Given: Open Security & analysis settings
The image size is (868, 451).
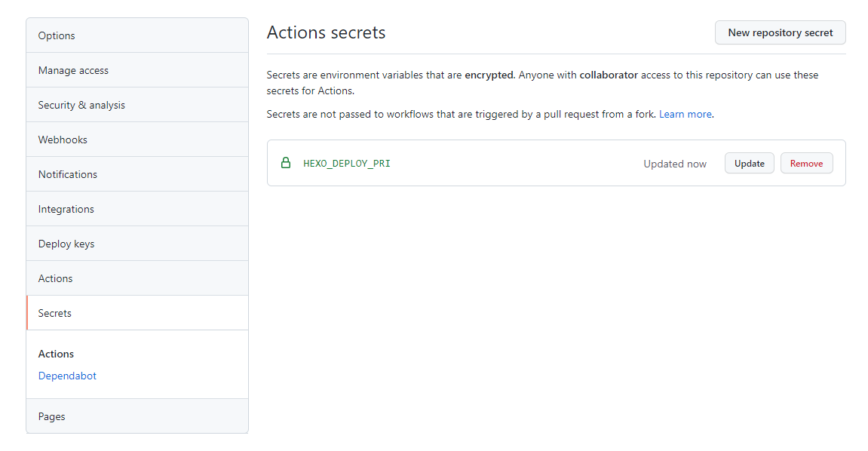Looking at the screenshot, I should 81,105.
